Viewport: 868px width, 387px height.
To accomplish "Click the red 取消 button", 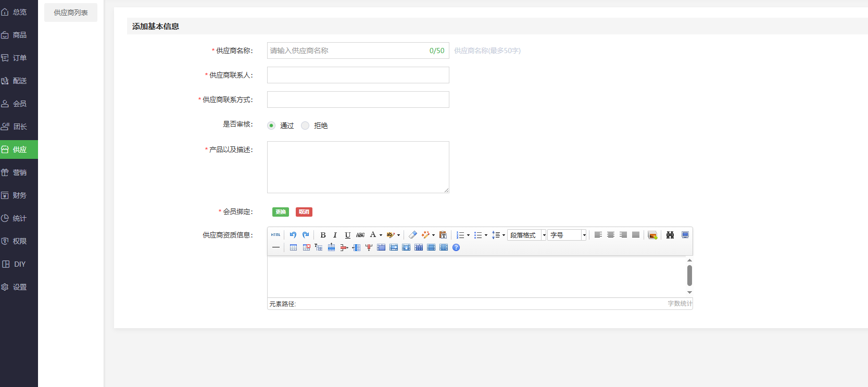I will [304, 212].
